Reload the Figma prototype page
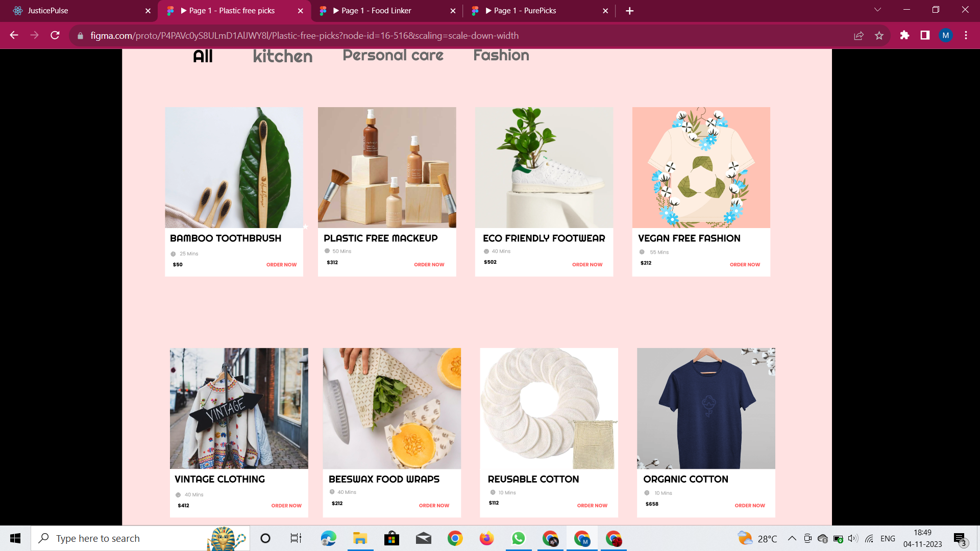The width and height of the screenshot is (980, 551). [x=55, y=35]
